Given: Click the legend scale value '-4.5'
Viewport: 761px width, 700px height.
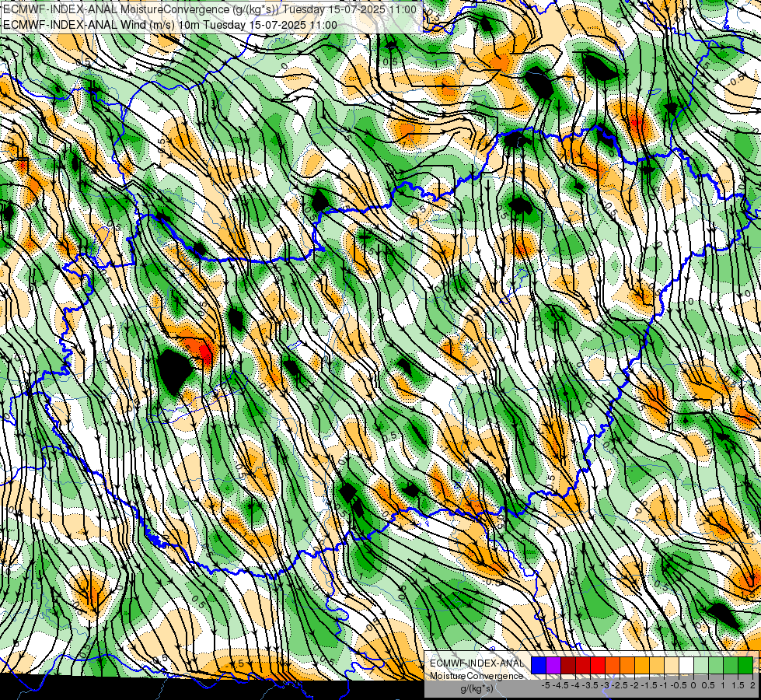Looking at the screenshot, I should pos(560,685).
